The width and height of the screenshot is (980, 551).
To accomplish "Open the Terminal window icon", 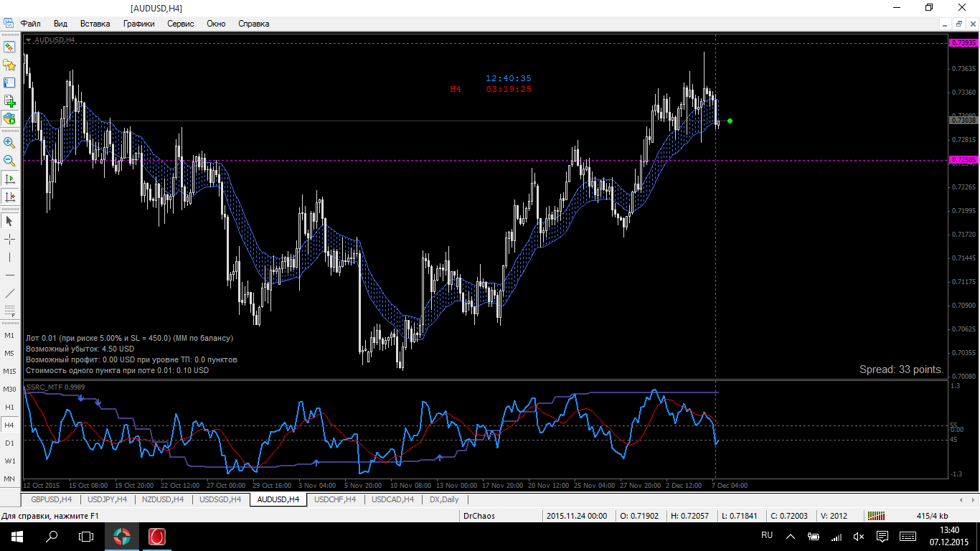I will point(9,83).
